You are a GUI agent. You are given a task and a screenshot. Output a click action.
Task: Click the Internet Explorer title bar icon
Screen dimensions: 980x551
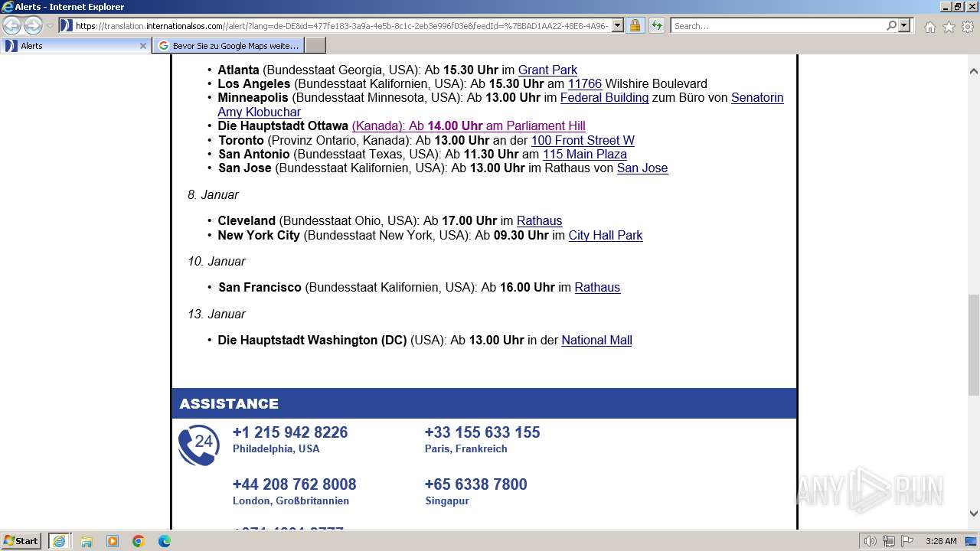point(8,7)
